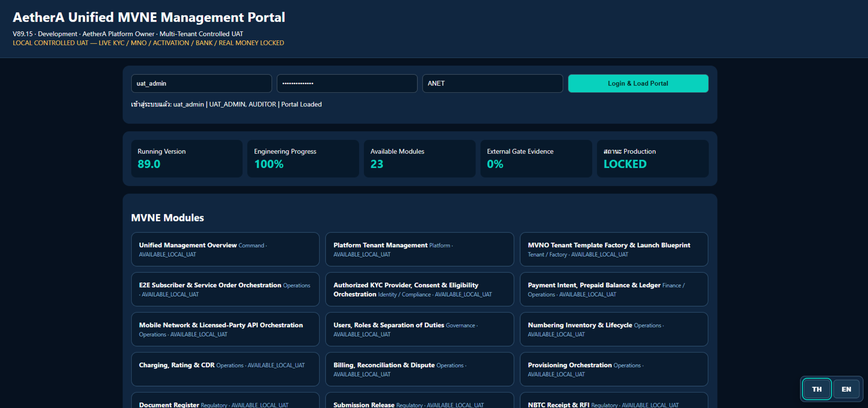Open Payment Intent, Prepaid Balance & Ledger

coord(614,289)
